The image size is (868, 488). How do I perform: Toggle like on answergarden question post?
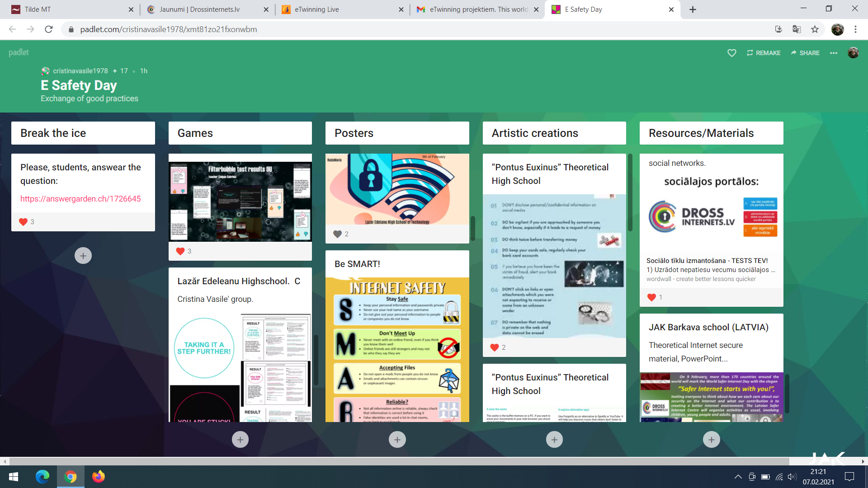(24, 222)
